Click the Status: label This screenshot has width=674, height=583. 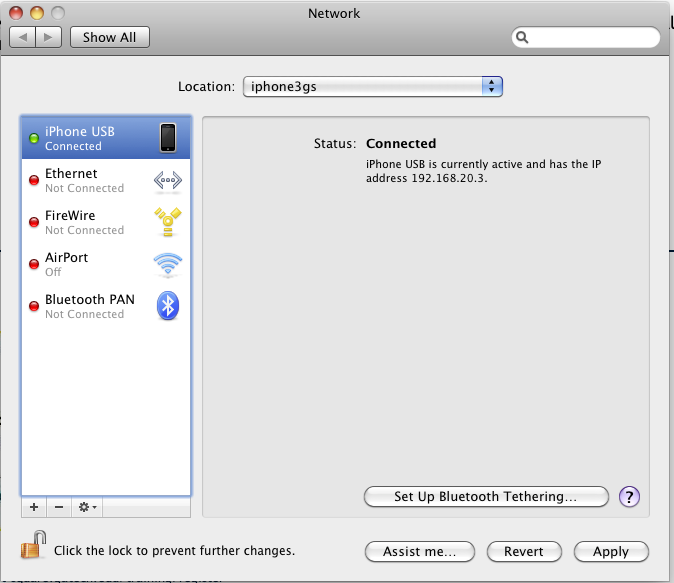click(x=335, y=144)
